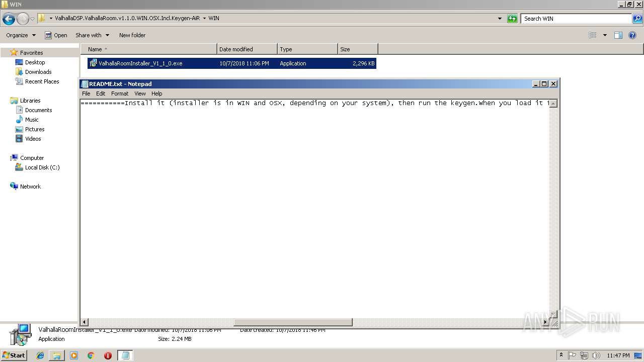Open Windows Media Player from taskbar
This screenshot has width=644, height=362.
click(x=74, y=355)
